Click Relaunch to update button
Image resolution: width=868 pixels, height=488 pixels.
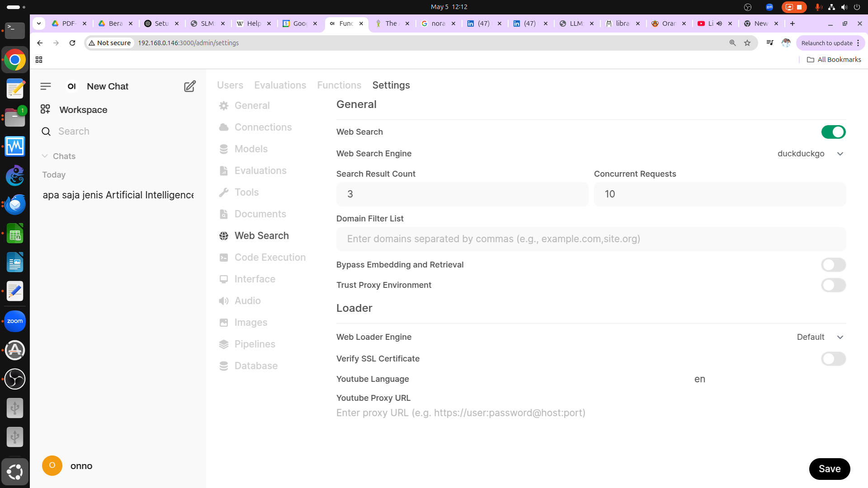pos(826,43)
